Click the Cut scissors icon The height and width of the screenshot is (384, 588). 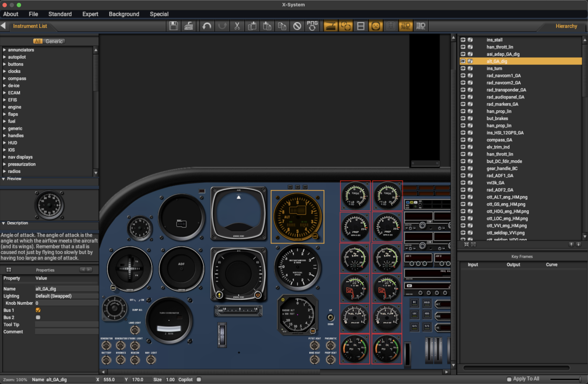pos(237,26)
